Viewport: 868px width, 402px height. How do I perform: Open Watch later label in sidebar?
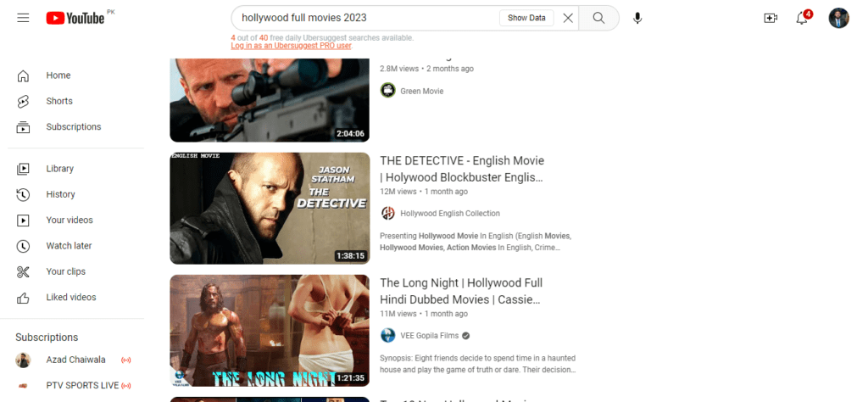[69, 246]
